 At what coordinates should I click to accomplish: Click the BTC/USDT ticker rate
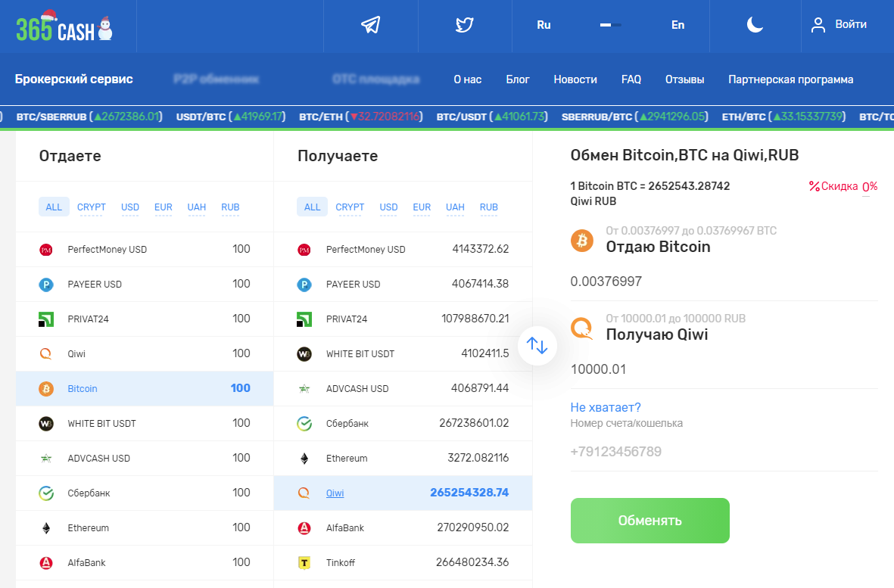[492, 117]
